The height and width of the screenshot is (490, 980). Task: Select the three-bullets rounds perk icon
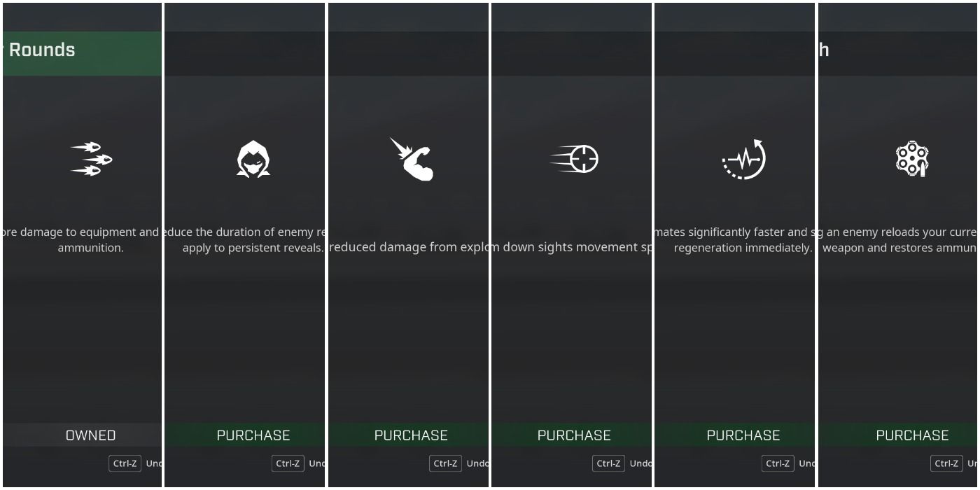(x=92, y=159)
